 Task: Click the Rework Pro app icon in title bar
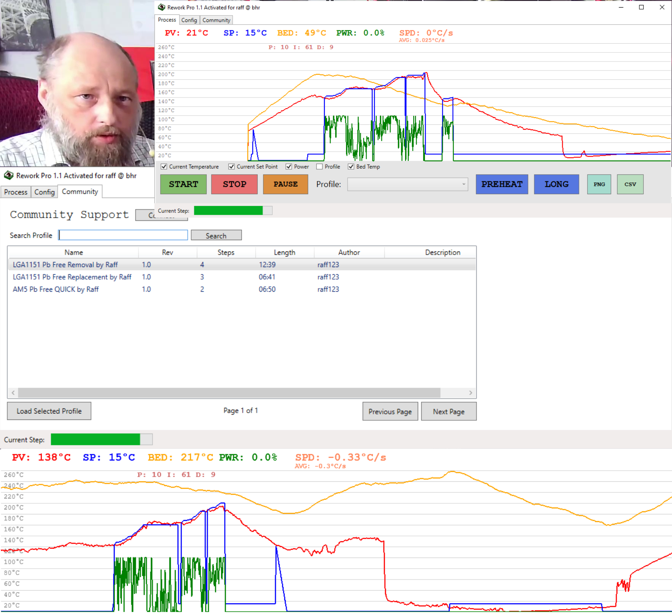point(162,7)
